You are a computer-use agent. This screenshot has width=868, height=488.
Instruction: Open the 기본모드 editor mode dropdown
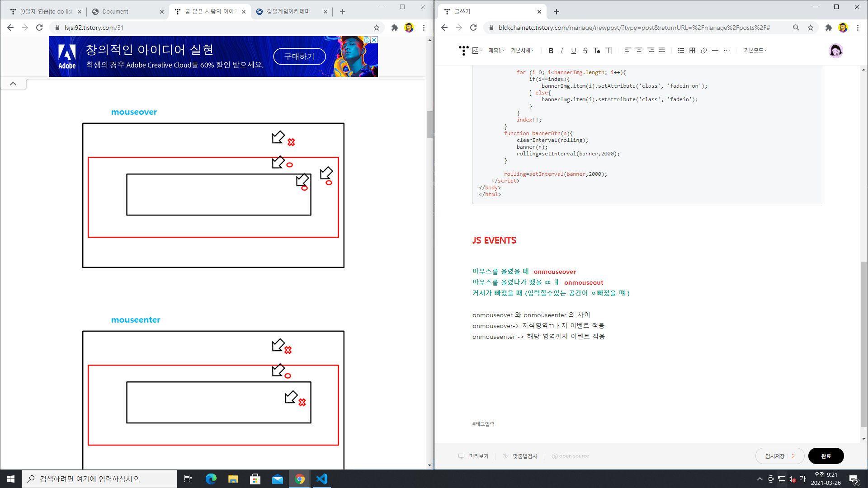coord(755,51)
